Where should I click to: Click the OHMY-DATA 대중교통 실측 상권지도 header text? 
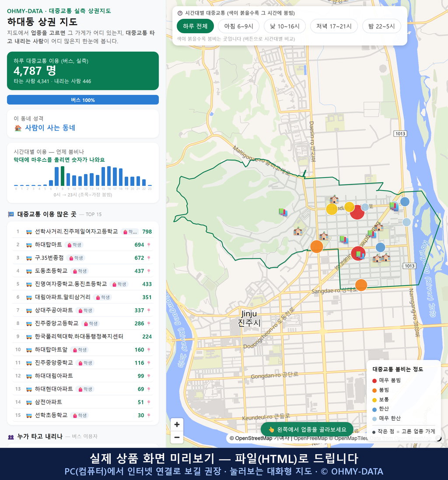pos(59,11)
